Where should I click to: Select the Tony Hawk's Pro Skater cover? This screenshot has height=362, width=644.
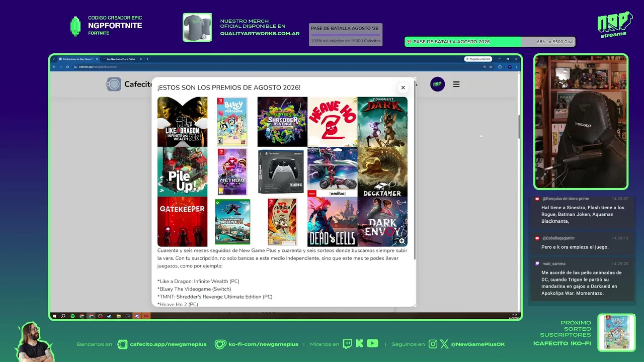[x=232, y=222]
